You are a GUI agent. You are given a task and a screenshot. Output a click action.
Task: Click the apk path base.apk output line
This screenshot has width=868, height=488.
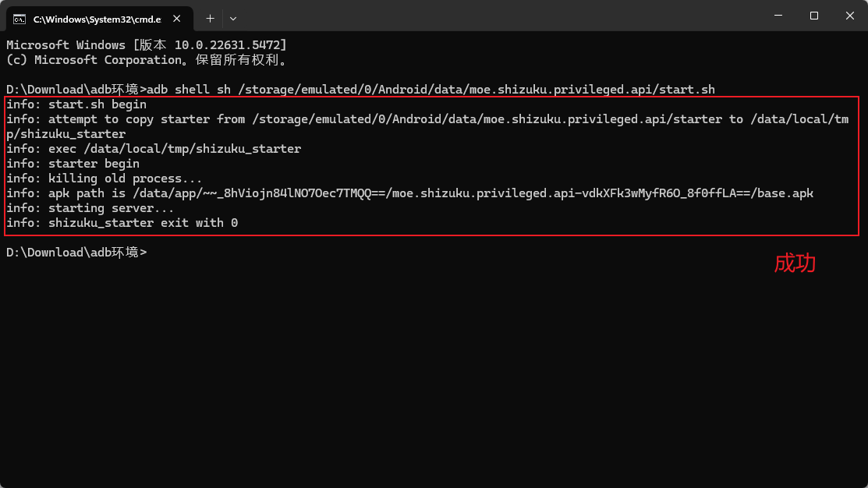(x=409, y=193)
